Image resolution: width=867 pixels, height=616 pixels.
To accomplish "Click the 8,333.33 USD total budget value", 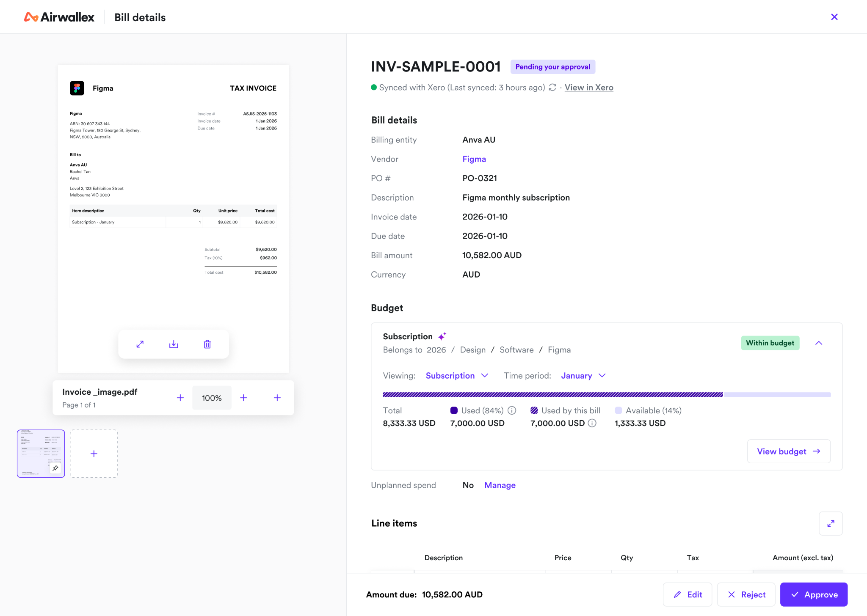I will (x=409, y=423).
